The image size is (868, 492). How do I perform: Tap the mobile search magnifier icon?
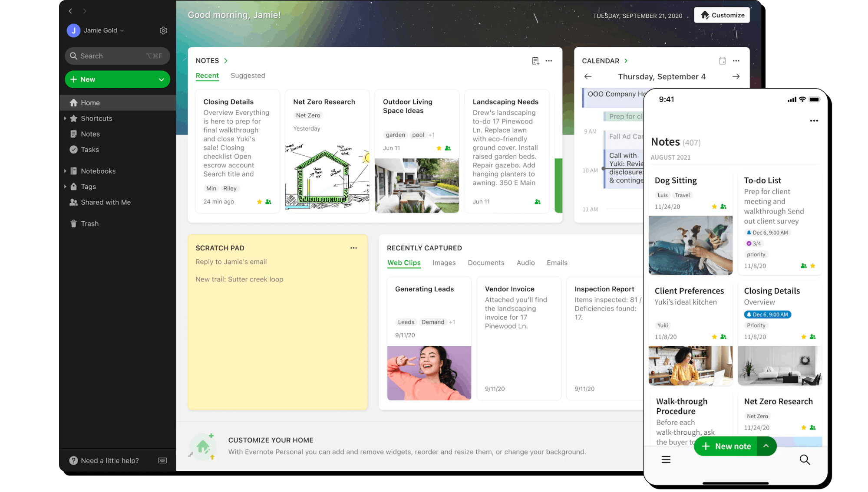(x=805, y=459)
